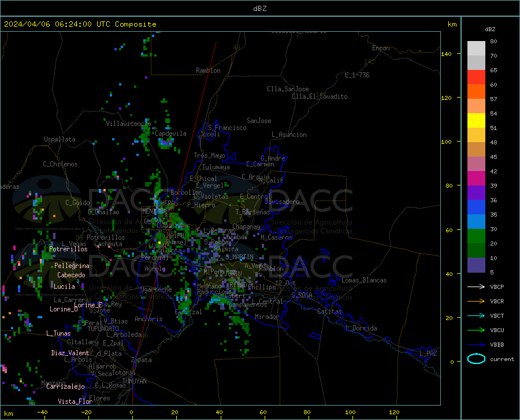Click the TUPUNGATO map label
This screenshot has height=420, width=520.
103,329
